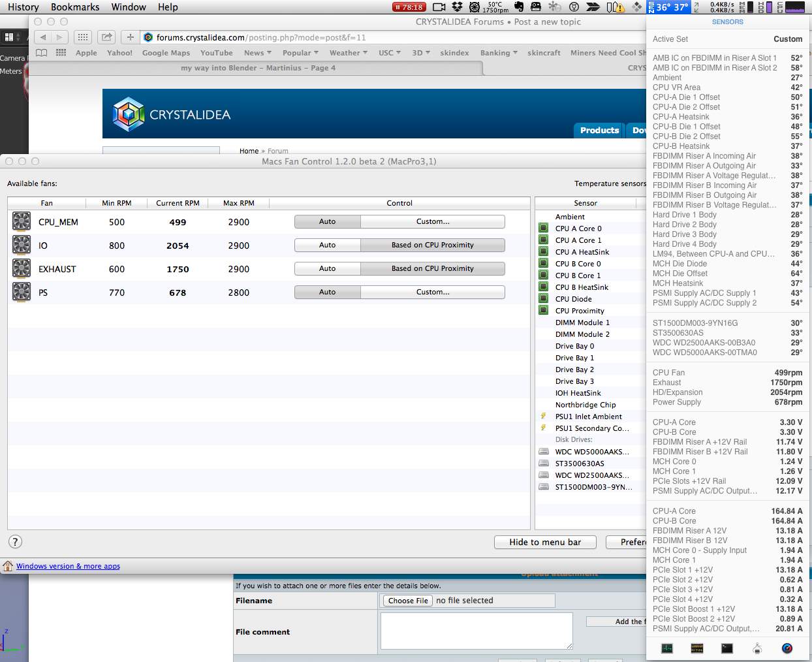812x662 pixels.
Task: Open Activity Monitor icon in sensors panel
Action: pos(666,648)
